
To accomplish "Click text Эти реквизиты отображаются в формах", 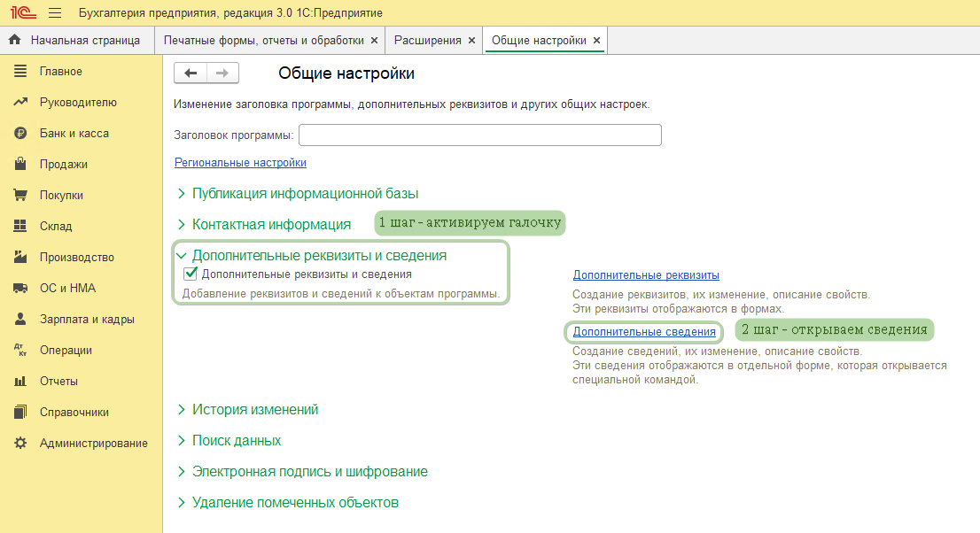I will [x=678, y=309].
